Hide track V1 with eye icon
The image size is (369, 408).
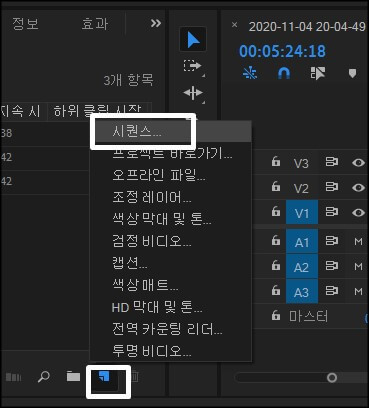click(358, 212)
